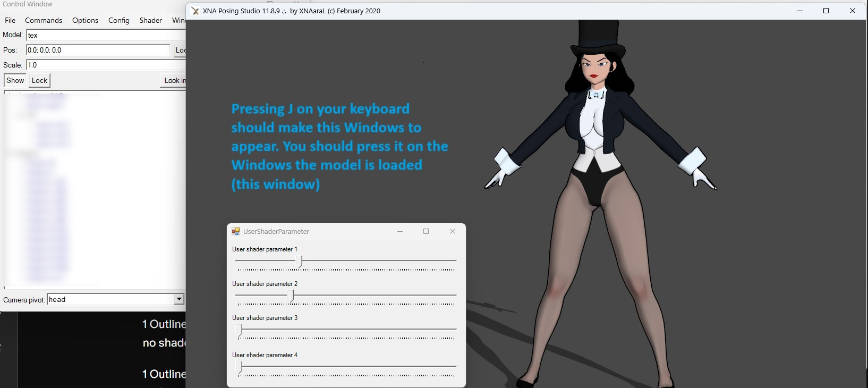This screenshot has height=388, width=868.
Task: Click the Show button
Action: tap(15, 80)
